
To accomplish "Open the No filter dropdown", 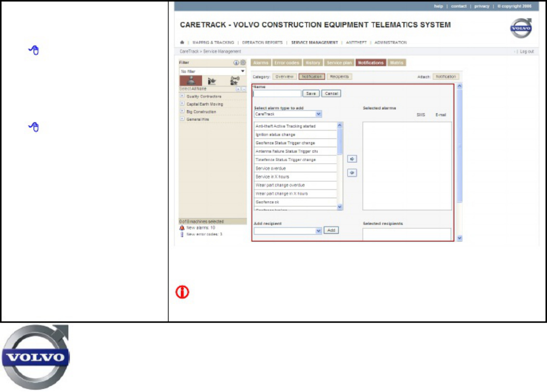I will (212, 71).
